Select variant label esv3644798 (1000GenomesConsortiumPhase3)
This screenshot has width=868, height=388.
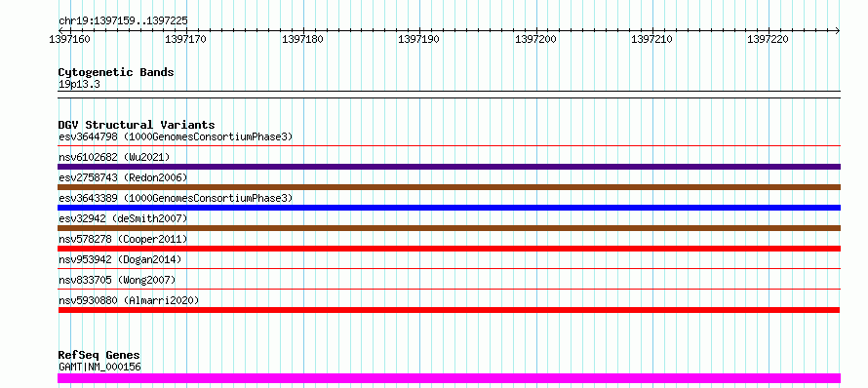click(176, 136)
